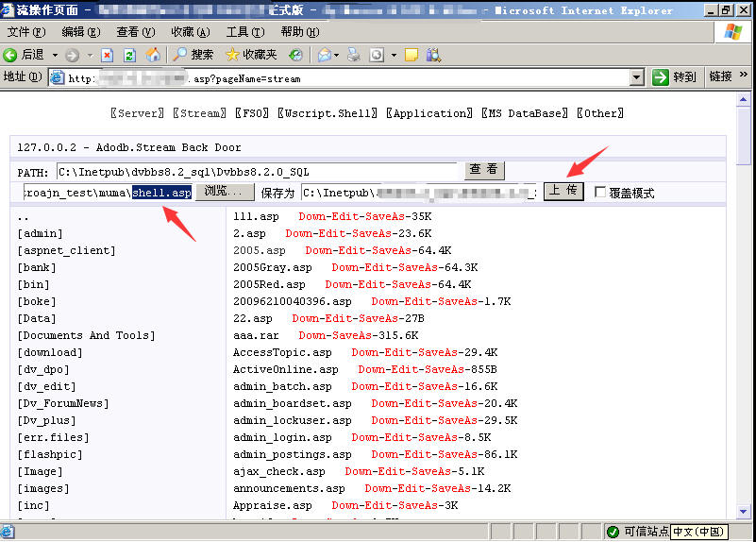Viewport: 756px width, 542px height.
Task: Open the [flashpic] folder
Action: point(50,454)
